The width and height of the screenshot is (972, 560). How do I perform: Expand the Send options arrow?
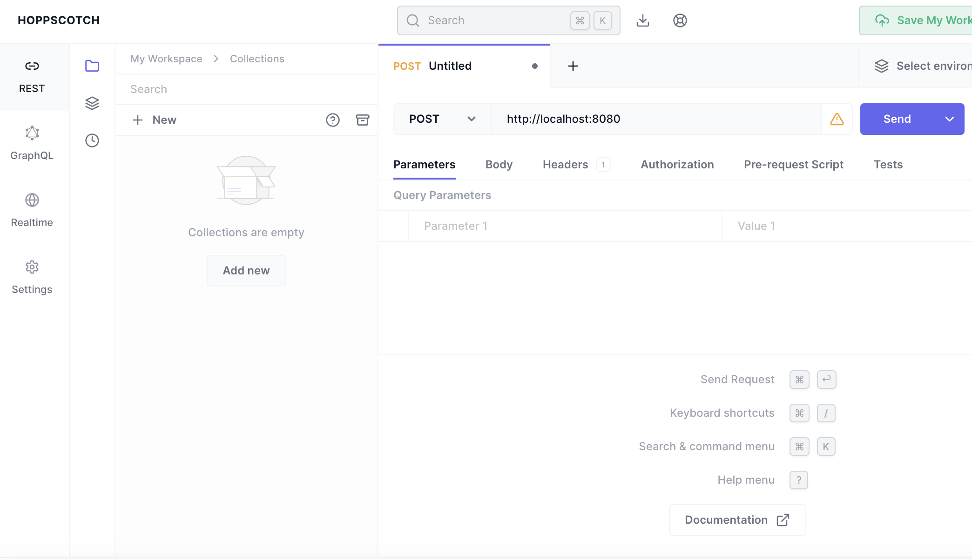pyautogui.click(x=950, y=119)
